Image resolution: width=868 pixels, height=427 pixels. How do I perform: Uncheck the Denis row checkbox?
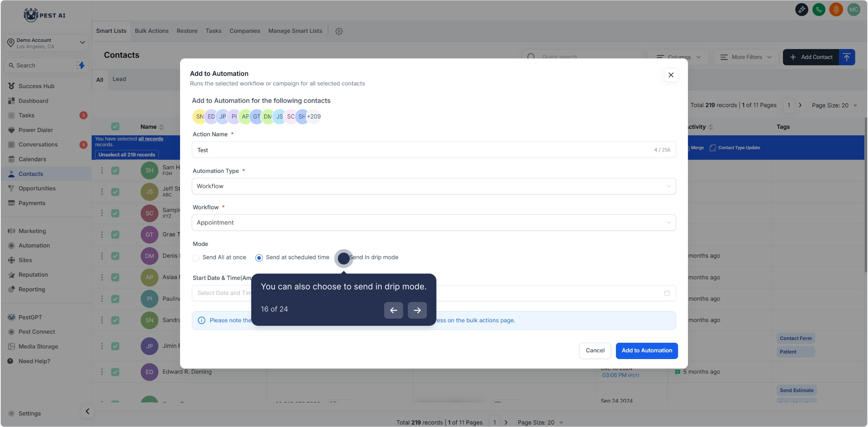tap(115, 256)
